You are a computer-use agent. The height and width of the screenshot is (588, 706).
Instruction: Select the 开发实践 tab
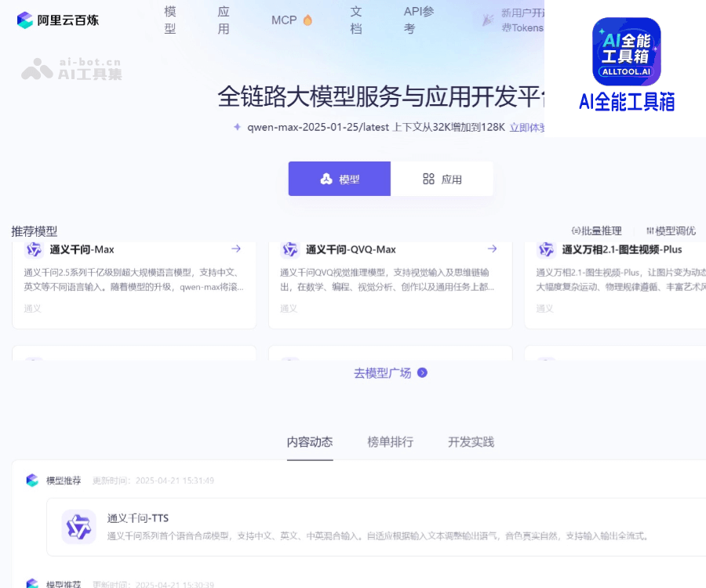471,442
